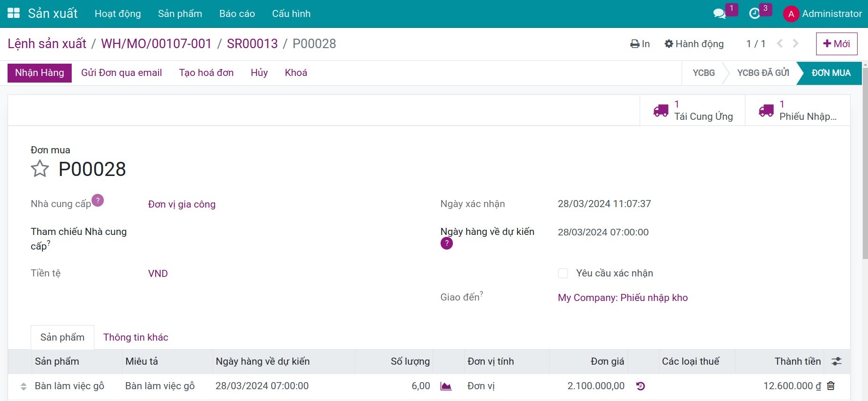
Task: Click the Nhận Hàng button
Action: 40,73
